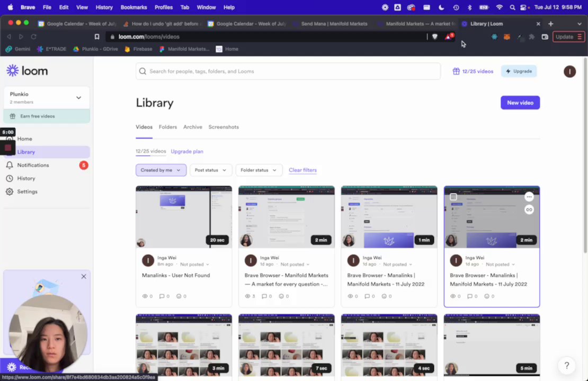
Task: Click the Upgrade plan link
Action: click(x=187, y=151)
